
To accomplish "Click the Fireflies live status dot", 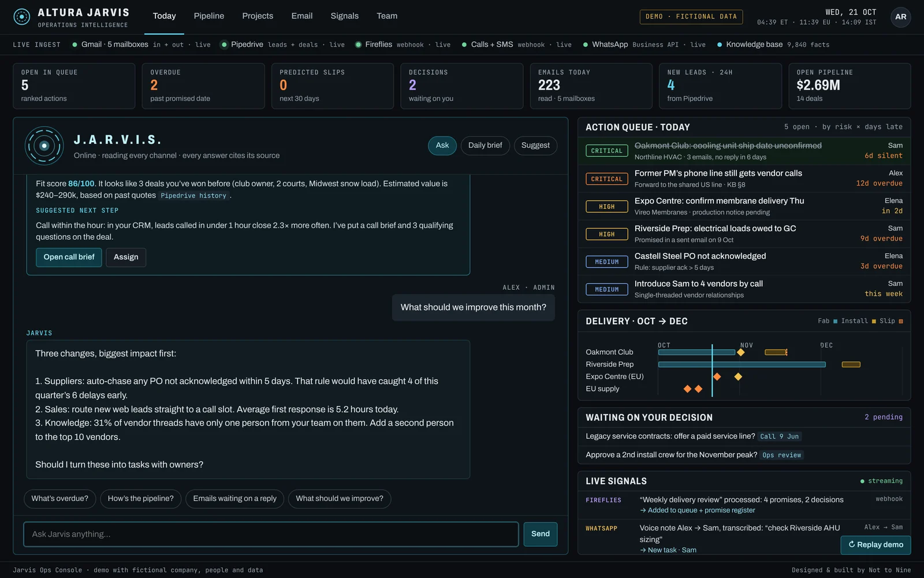I will (x=358, y=45).
